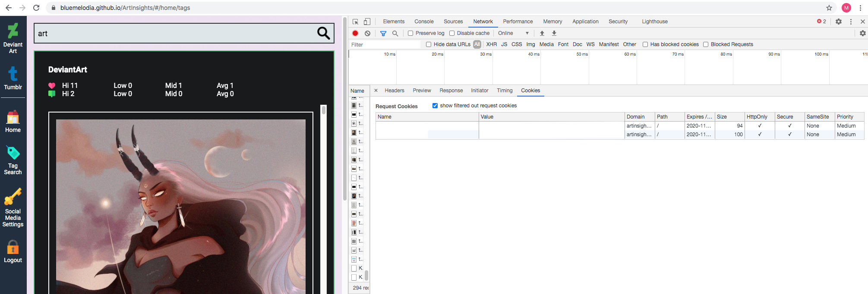Bookmark this page with star icon
The height and width of the screenshot is (294, 868).
[829, 8]
